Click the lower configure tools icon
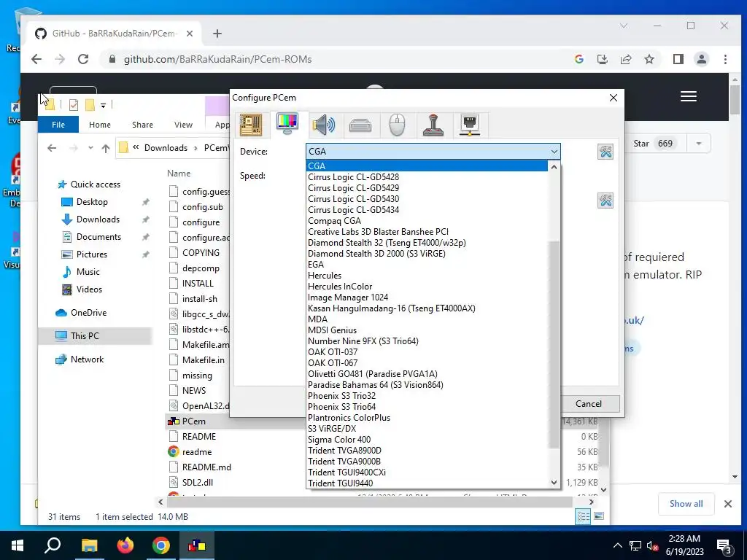Screen dimensions: 747x560 tap(605, 201)
